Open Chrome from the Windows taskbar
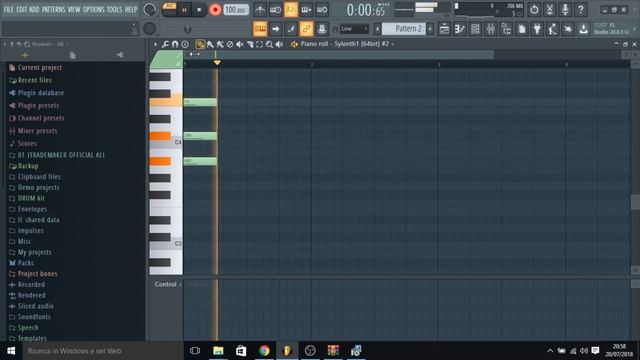Screen dimensions: 640x360 coord(264,351)
